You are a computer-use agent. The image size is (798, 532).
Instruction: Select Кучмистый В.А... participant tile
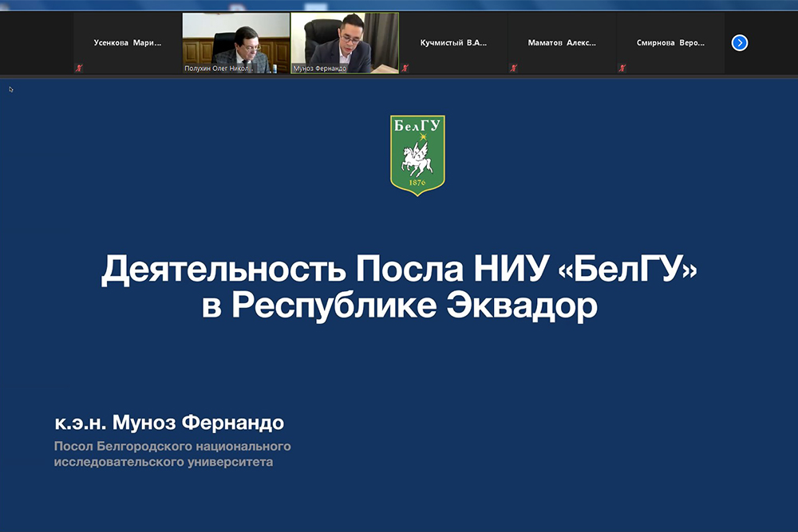[453, 43]
